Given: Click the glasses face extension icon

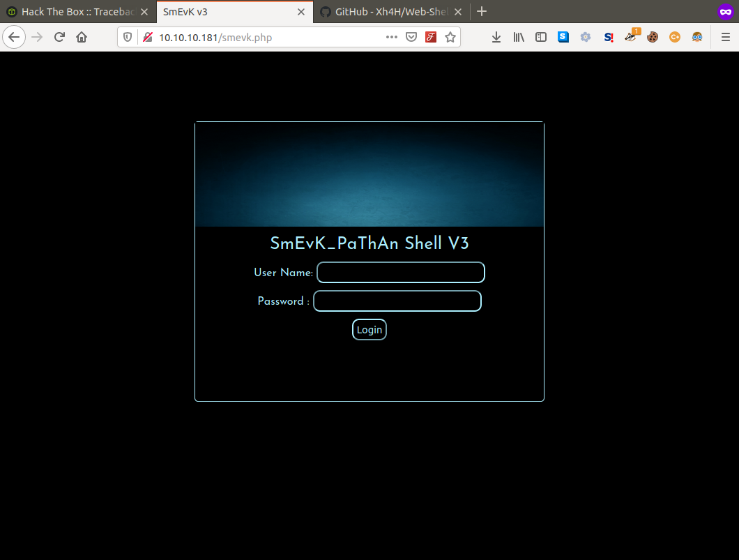Looking at the screenshot, I should [x=697, y=37].
